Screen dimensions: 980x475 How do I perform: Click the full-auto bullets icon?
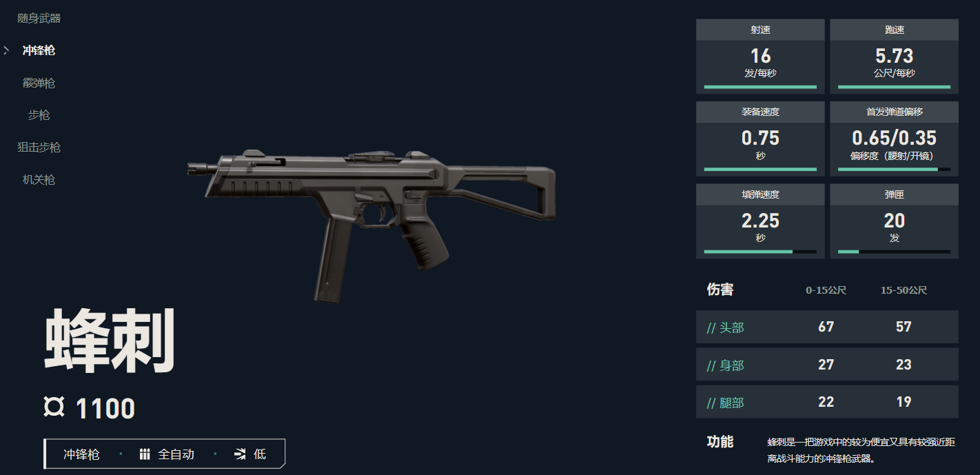(x=145, y=454)
